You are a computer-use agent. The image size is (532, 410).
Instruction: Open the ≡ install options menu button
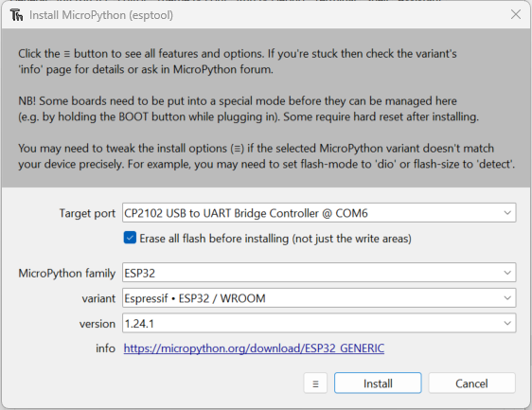(x=315, y=383)
